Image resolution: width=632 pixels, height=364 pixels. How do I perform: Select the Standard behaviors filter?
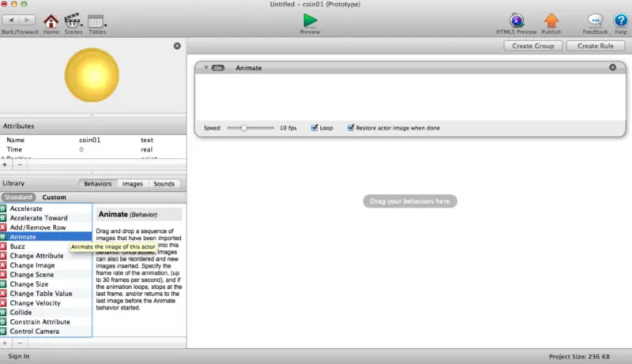point(18,197)
